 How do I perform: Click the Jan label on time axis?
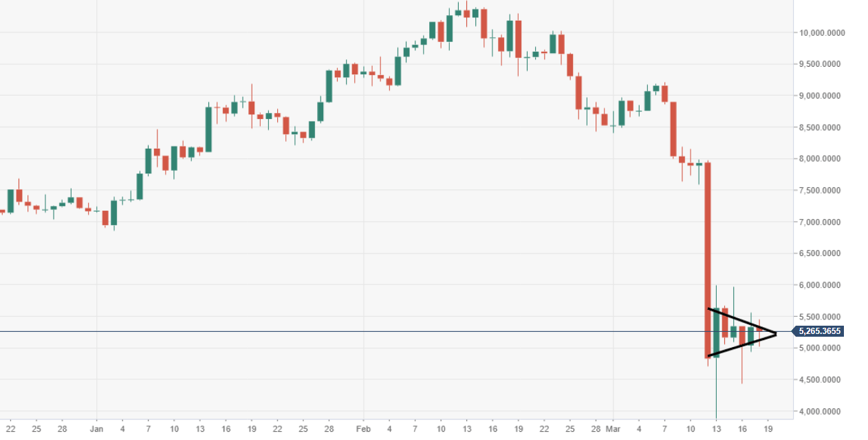(x=96, y=428)
